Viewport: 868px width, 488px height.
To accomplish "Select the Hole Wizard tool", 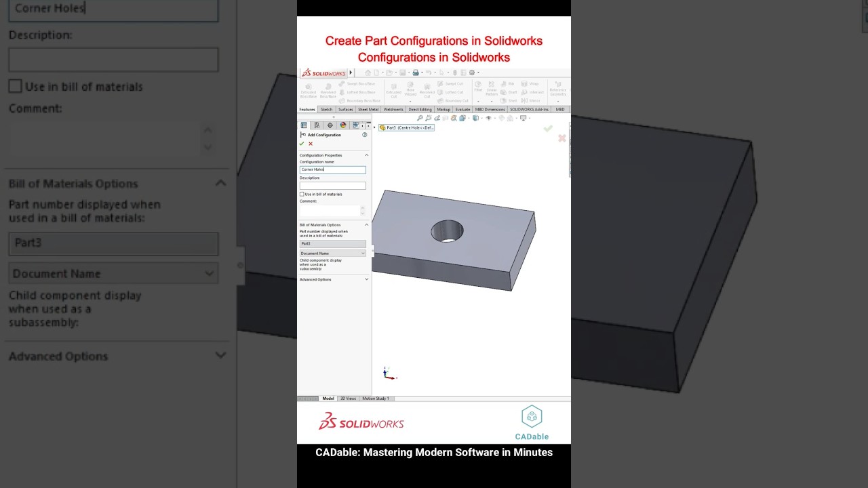I will [410, 89].
